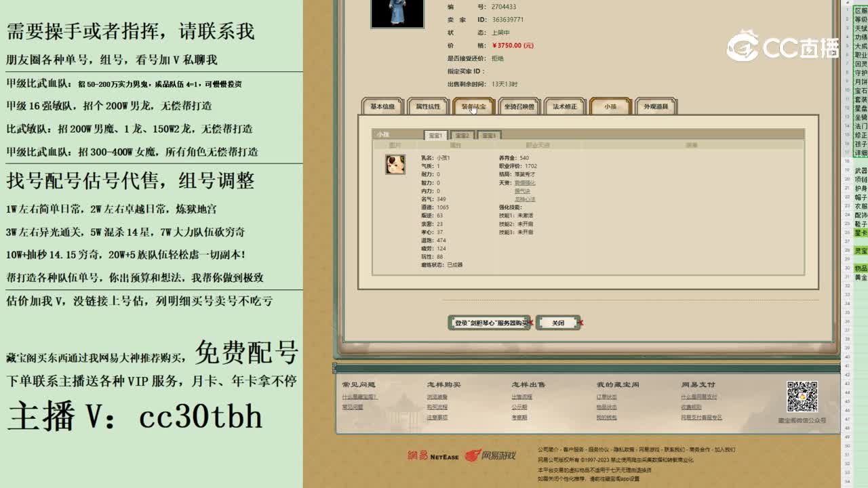Open second link under 网易支付
The width and height of the screenshot is (868, 488).
pos(692,407)
